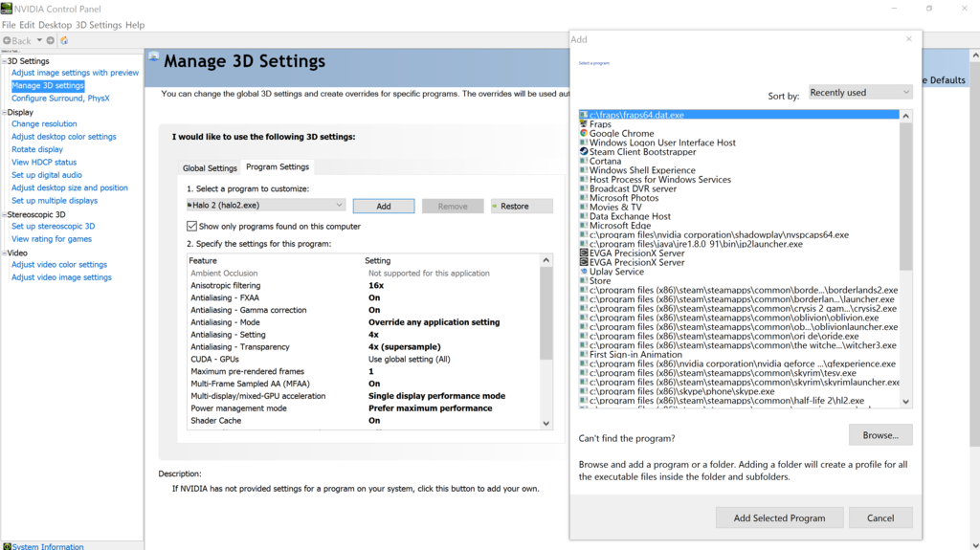The image size is (980, 550).
Task: Cancel the Add dialog
Action: point(880,517)
